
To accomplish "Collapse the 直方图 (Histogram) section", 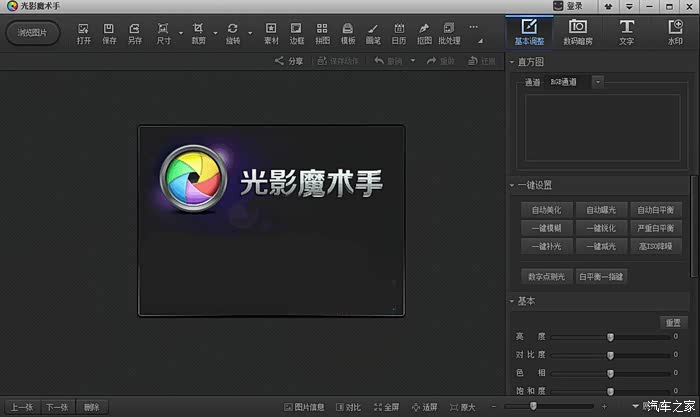I will [x=513, y=62].
